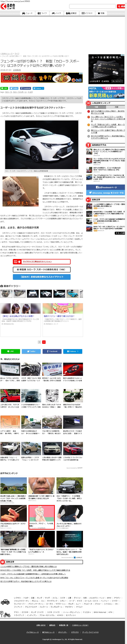Viewport: 127px width, 644px height.
Task: Click the くるまのニュース breadcrumb link
Action: click(6, 53)
